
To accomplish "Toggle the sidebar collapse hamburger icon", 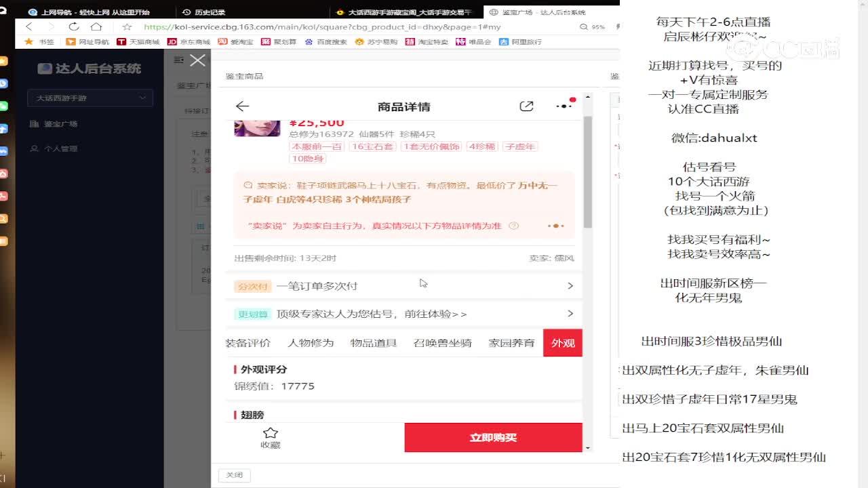I will [x=179, y=60].
